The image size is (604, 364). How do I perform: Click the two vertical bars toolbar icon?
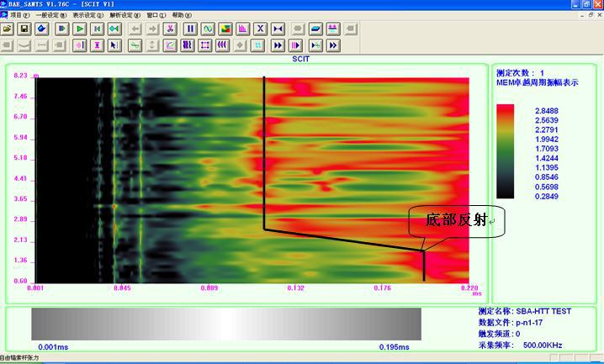point(190,29)
